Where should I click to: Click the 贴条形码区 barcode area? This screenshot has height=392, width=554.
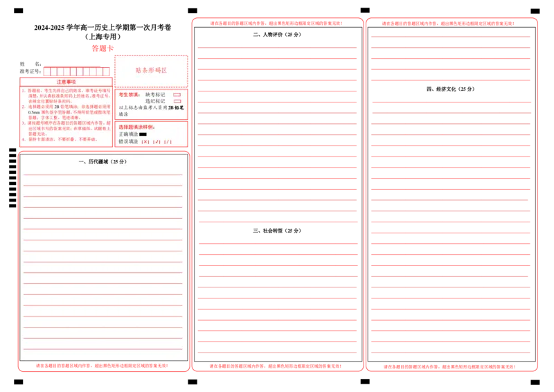151,71
